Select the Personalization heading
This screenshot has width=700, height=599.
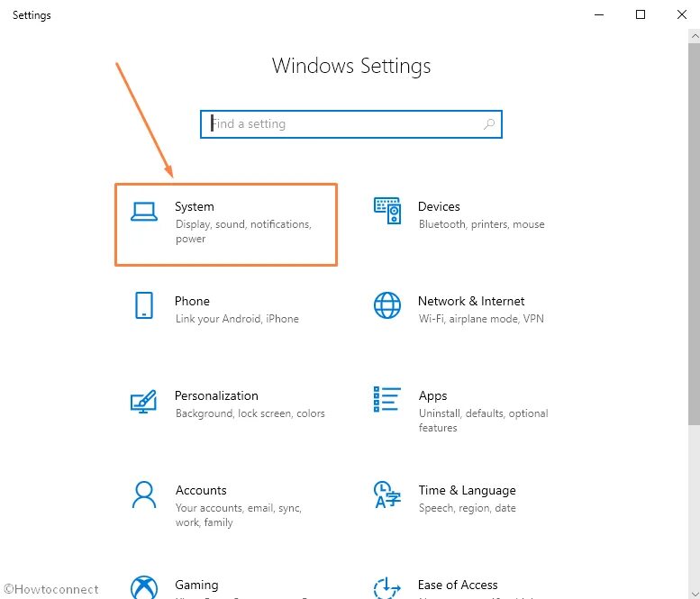coord(216,396)
